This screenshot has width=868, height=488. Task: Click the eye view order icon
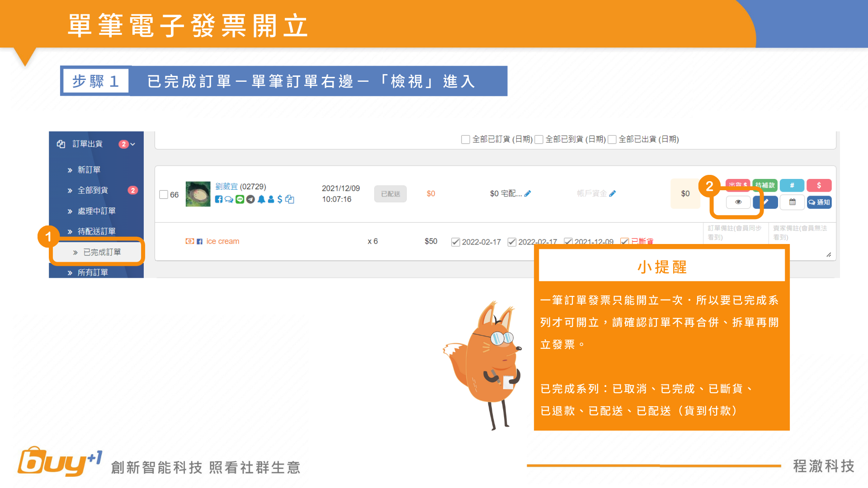pyautogui.click(x=738, y=202)
